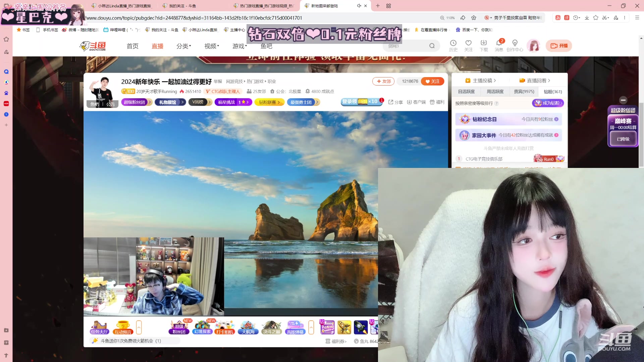
Task: Switch to 钻粉(361) tab
Action: click(x=553, y=92)
